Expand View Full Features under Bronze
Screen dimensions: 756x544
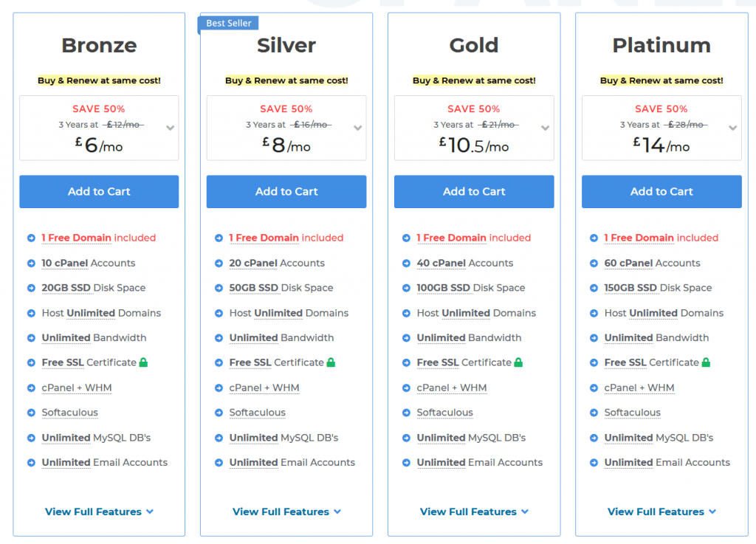(99, 512)
